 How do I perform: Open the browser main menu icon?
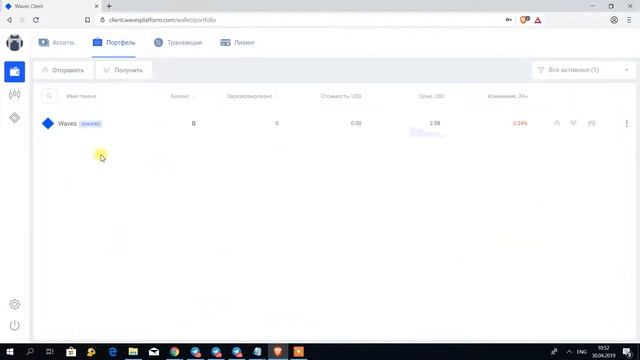(x=629, y=20)
